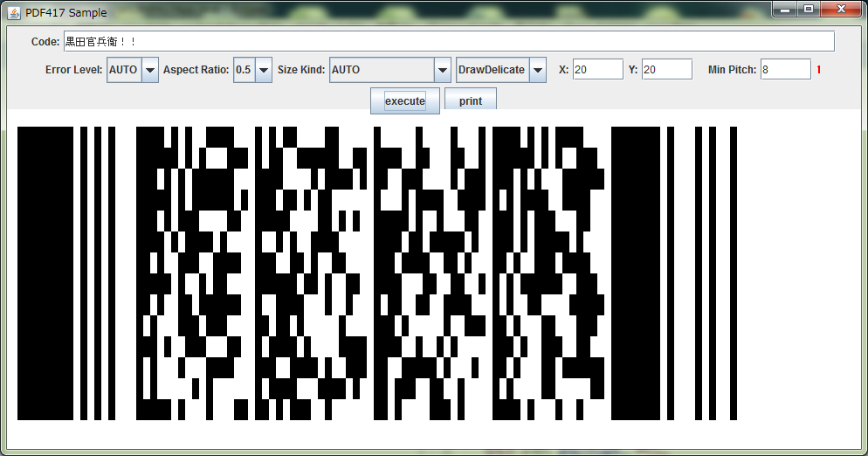
Task: Focus the Min Pitch input field
Action: [786, 69]
